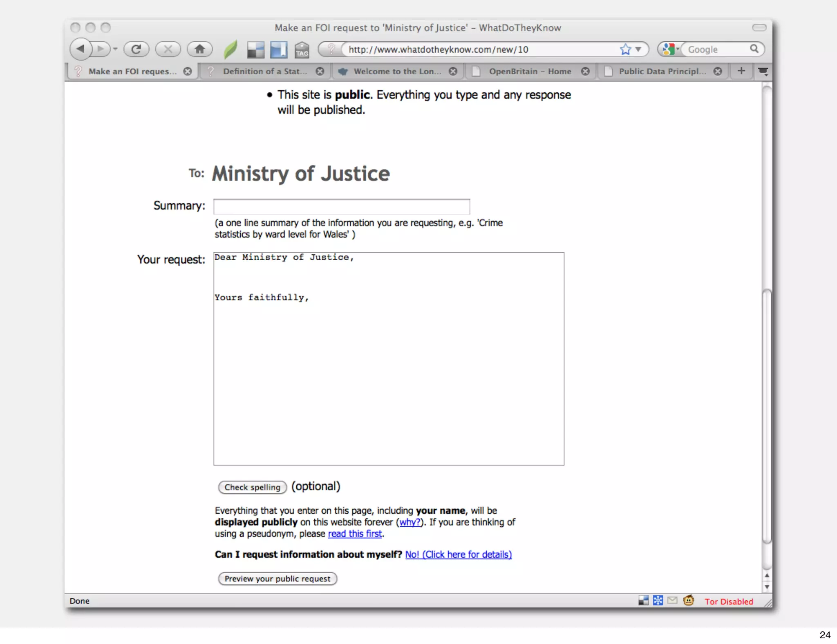Click the Preview your public request button
Image resolution: width=837 pixels, height=644 pixels.
(x=277, y=579)
